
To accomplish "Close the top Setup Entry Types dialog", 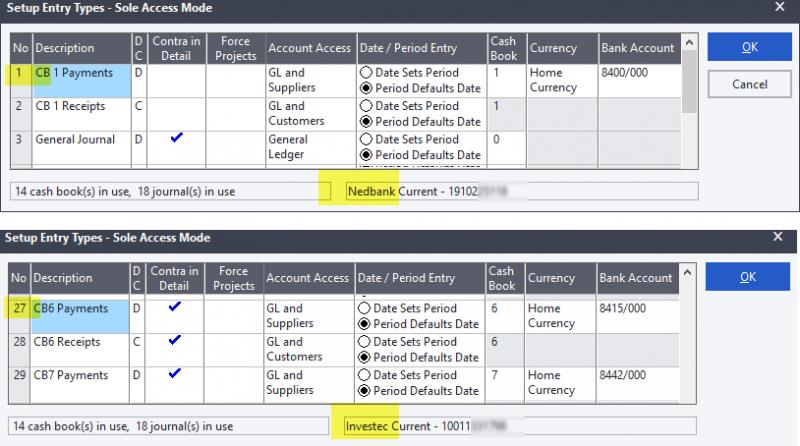I will 780,8.
